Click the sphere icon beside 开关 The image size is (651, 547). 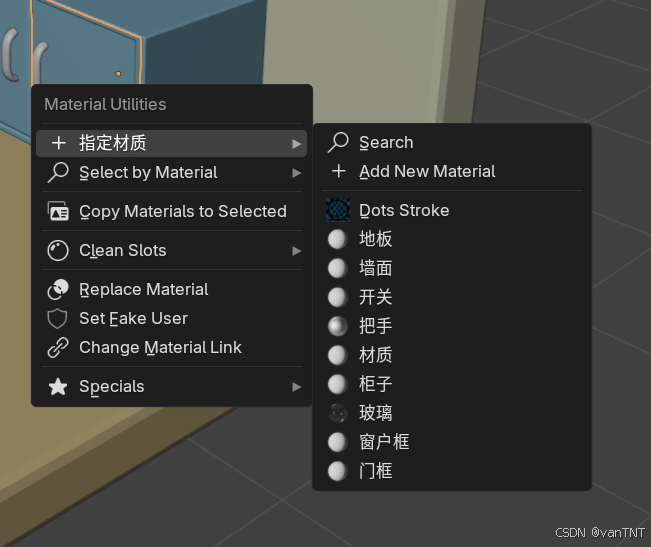click(x=338, y=298)
